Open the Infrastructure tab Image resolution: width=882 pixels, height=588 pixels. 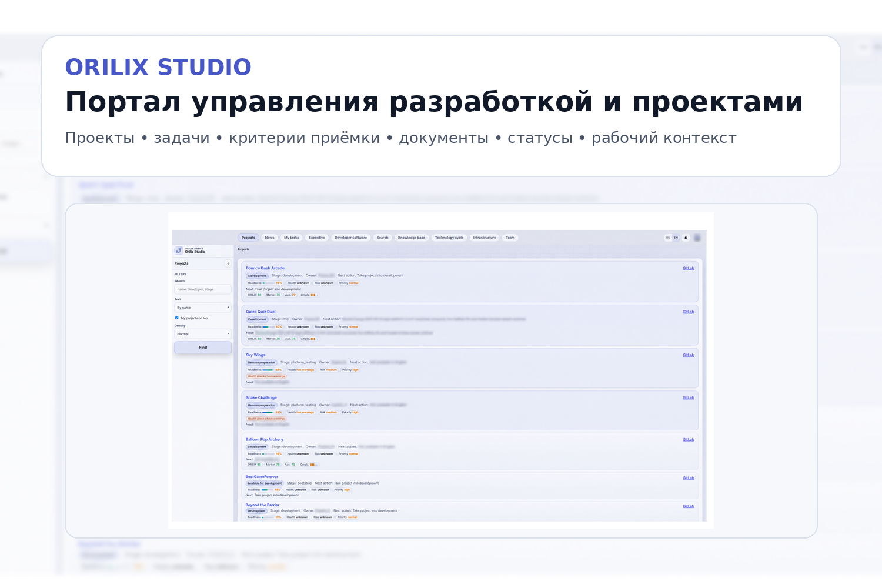click(485, 238)
